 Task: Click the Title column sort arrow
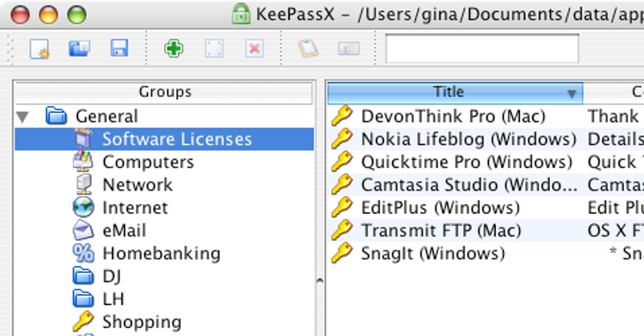click(x=572, y=94)
